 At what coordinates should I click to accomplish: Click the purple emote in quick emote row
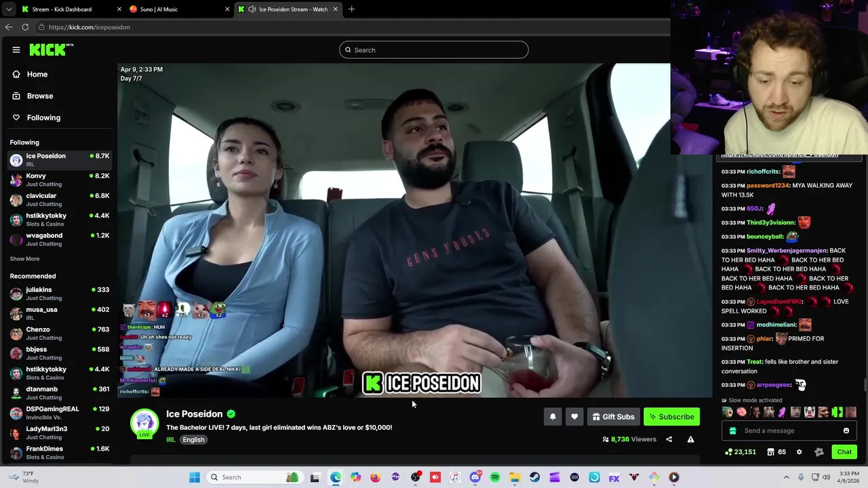[x=782, y=412]
